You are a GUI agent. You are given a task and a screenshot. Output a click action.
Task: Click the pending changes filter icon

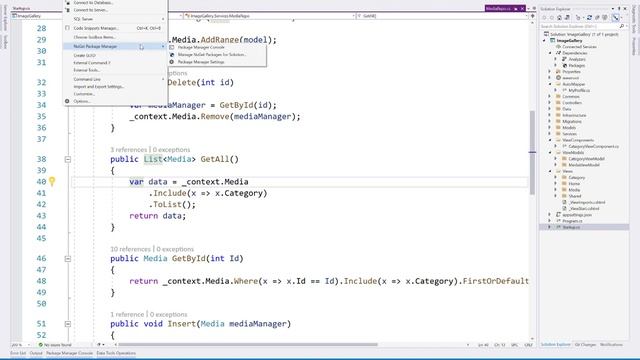click(x=578, y=18)
